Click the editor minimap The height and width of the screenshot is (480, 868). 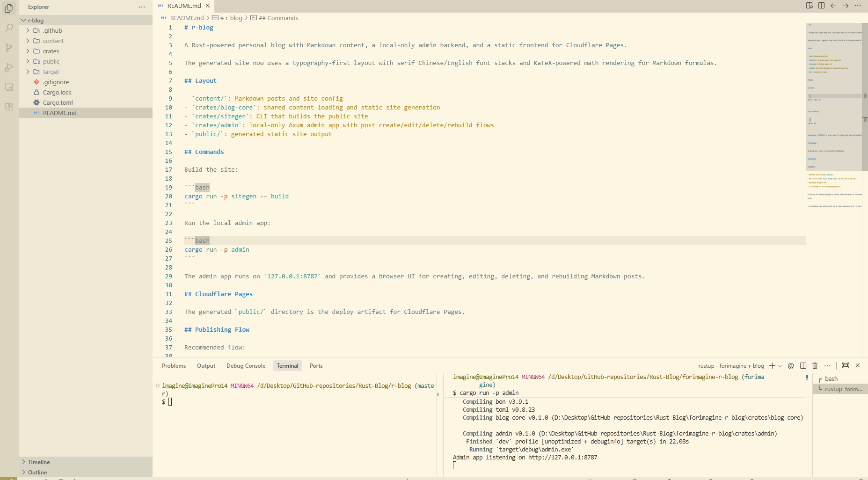(833, 116)
